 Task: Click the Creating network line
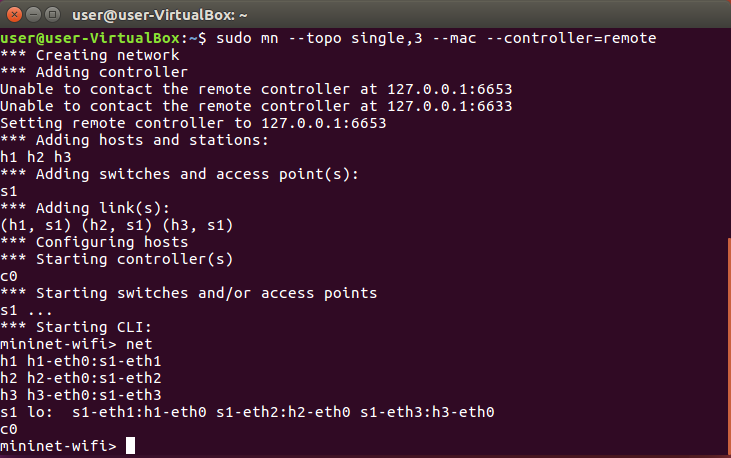[90, 55]
